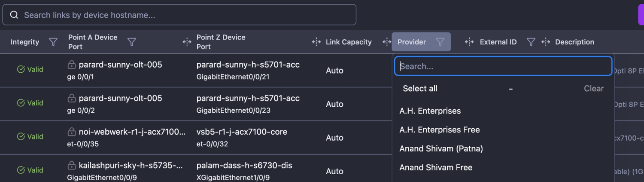Click the noi-webwerk-r1-j-acx7100 device name
Image resolution: width=644 pixels, height=182 pixels.
[x=132, y=132]
